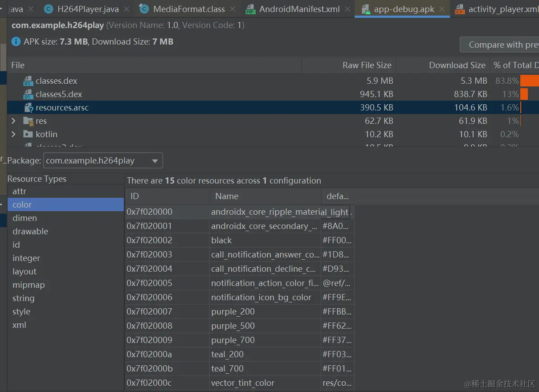Select integer resource type
Viewport: 539px width, 392px height.
click(x=65, y=258)
